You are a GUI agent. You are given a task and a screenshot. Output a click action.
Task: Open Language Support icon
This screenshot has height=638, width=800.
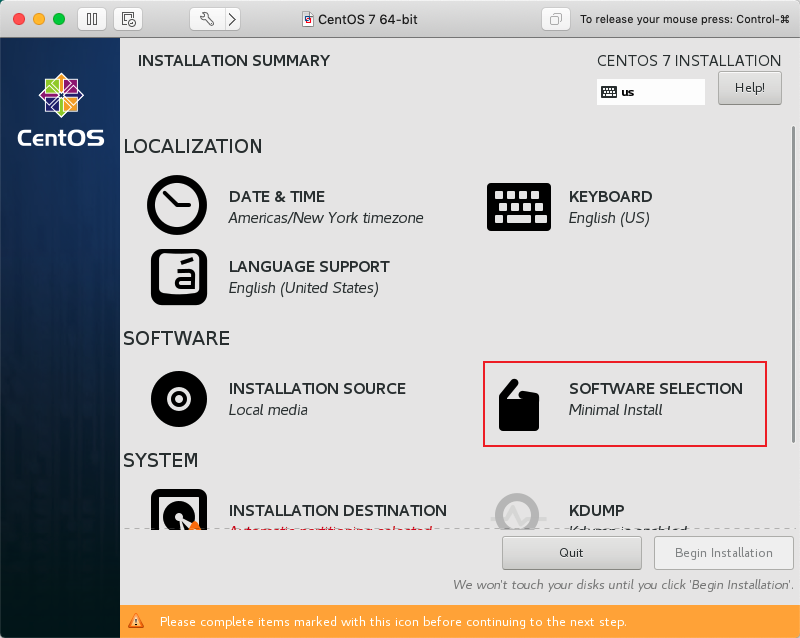[x=179, y=277]
